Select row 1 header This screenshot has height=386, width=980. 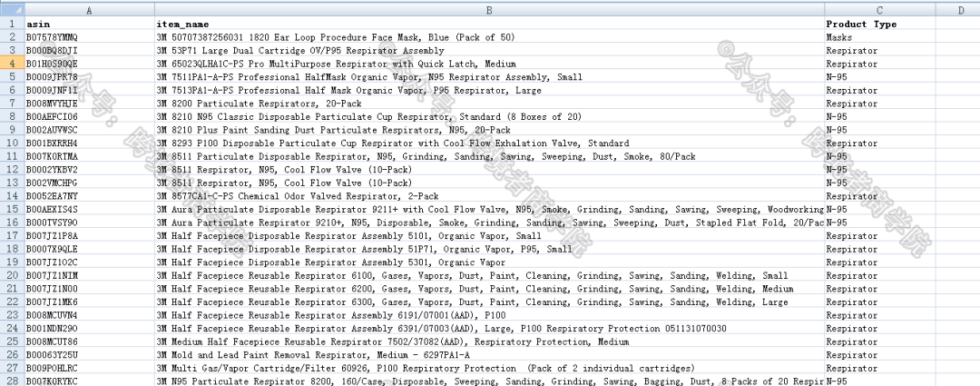(x=13, y=24)
